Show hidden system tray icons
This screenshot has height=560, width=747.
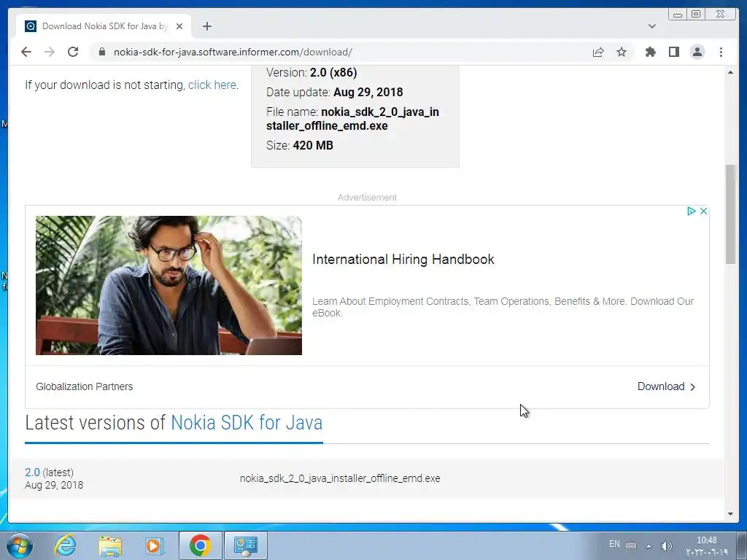pos(649,546)
